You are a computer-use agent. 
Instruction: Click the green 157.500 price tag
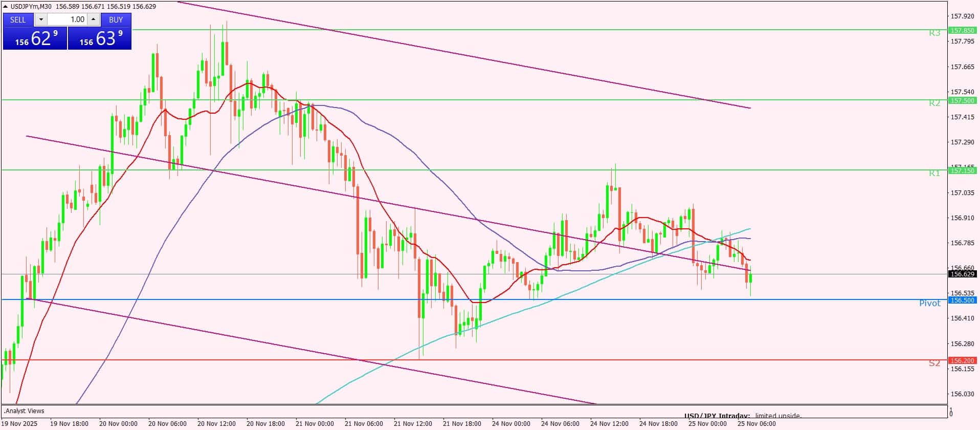[962, 101]
